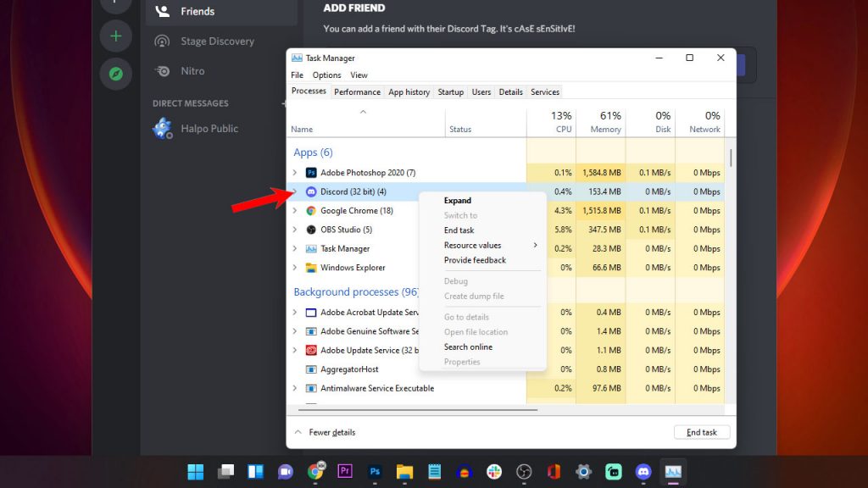This screenshot has width=868, height=488.
Task: Expand the OBS Studio (5) process group
Action: point(295,230)
